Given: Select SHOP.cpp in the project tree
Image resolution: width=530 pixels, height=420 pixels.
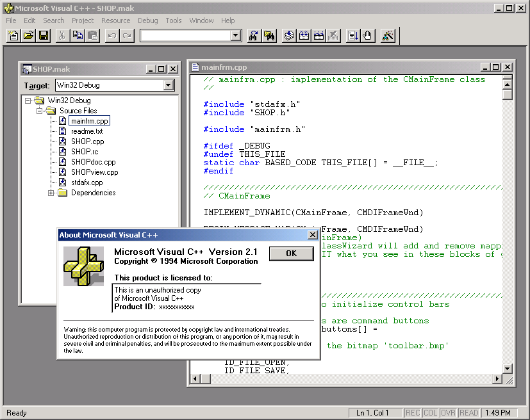Looking at the screenshot, I should point(88,141).
